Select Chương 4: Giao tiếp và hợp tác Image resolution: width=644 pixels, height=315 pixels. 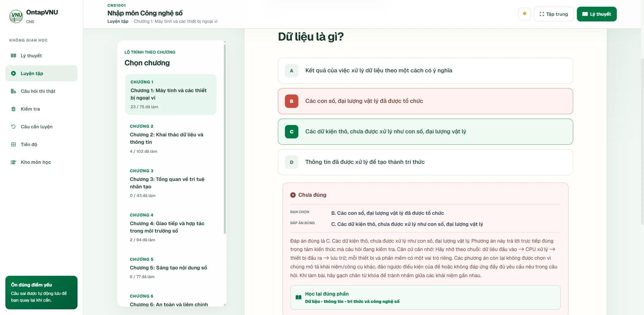coord(170,228)
